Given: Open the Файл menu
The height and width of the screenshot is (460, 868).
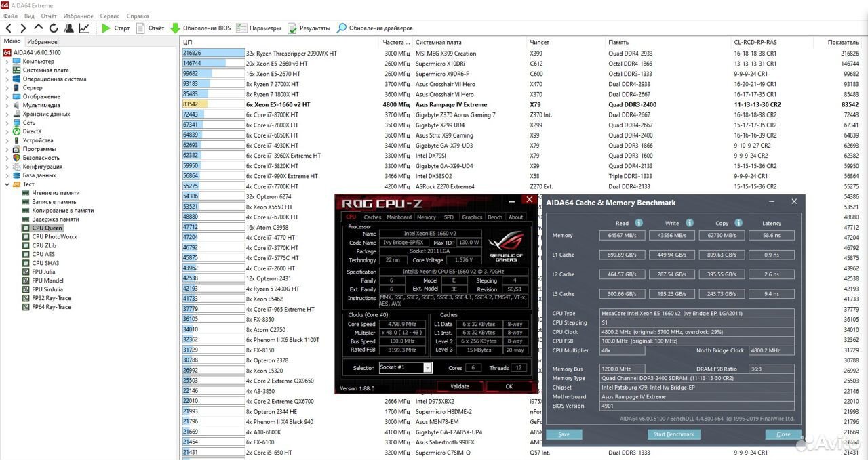Looking at the screenshot, I should point(10,16).
